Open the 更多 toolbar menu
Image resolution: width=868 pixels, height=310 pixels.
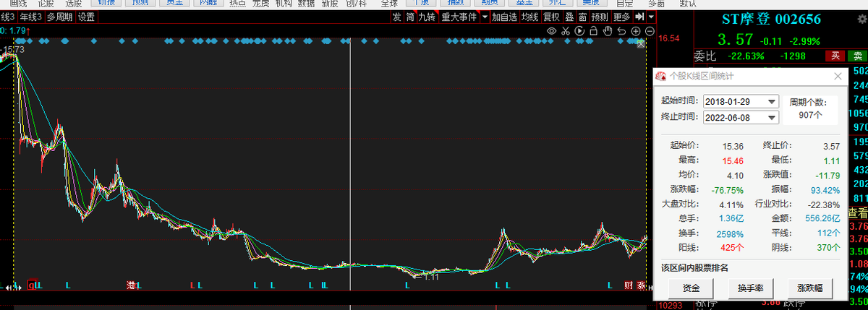[621, 17]
